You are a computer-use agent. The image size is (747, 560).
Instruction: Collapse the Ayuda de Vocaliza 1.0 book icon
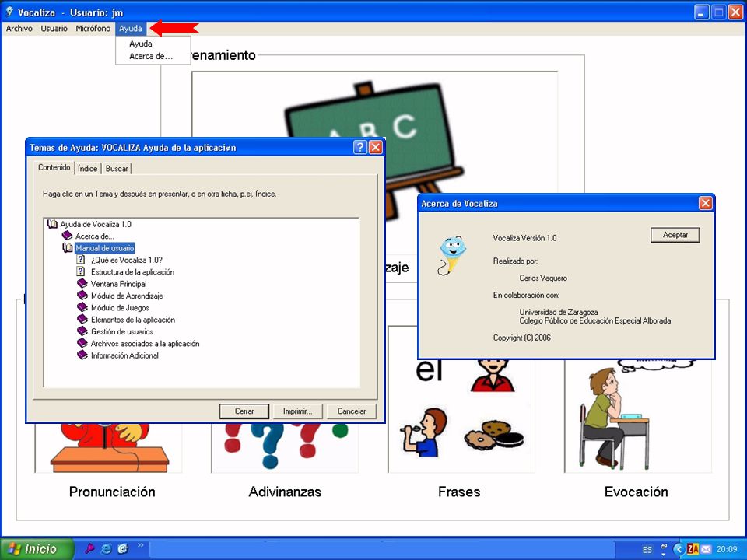tap(52, 224)
